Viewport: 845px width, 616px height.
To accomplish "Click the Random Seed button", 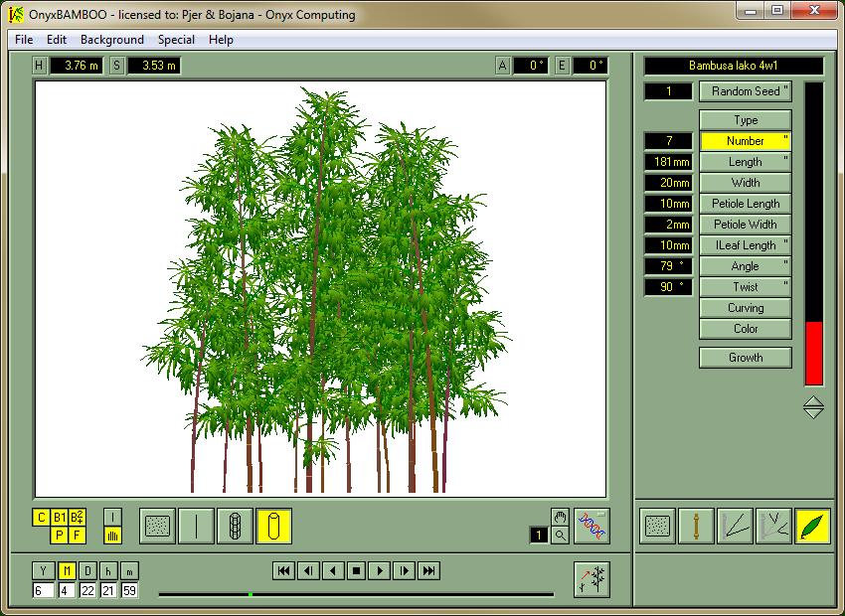I will (x=746, y=91).
